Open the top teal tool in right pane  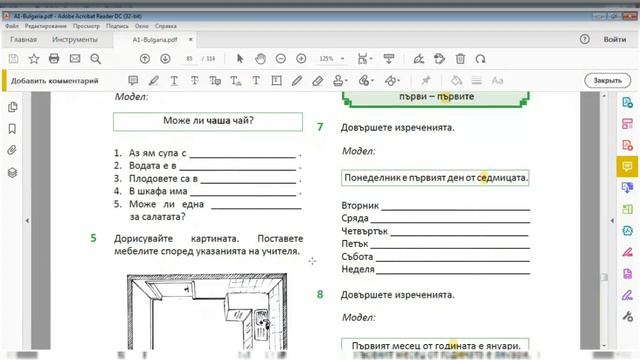[627, 102]
